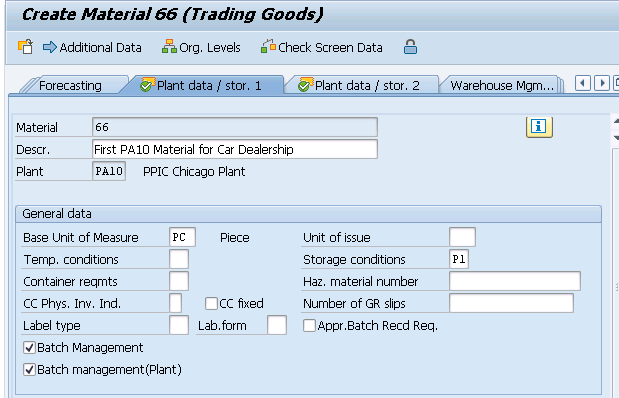Click the Storage conditions field
Viewport: 619px width, 398px height.
point(459,259)
